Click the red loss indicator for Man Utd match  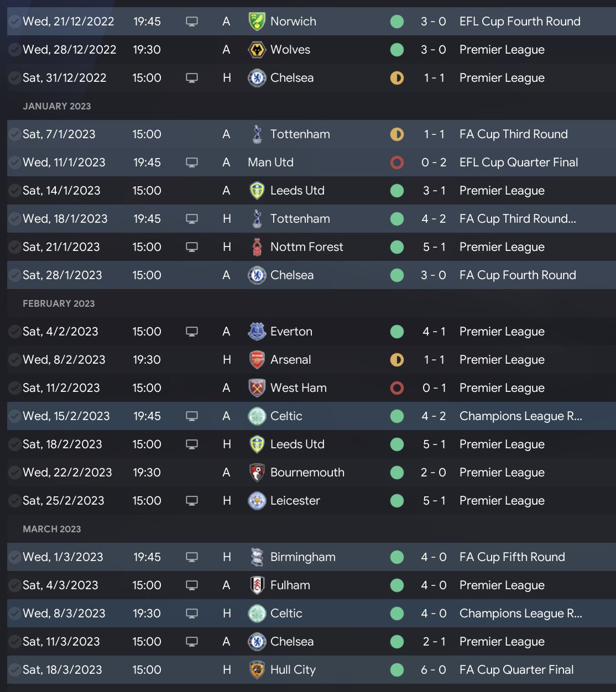click(x=397, y=162)
